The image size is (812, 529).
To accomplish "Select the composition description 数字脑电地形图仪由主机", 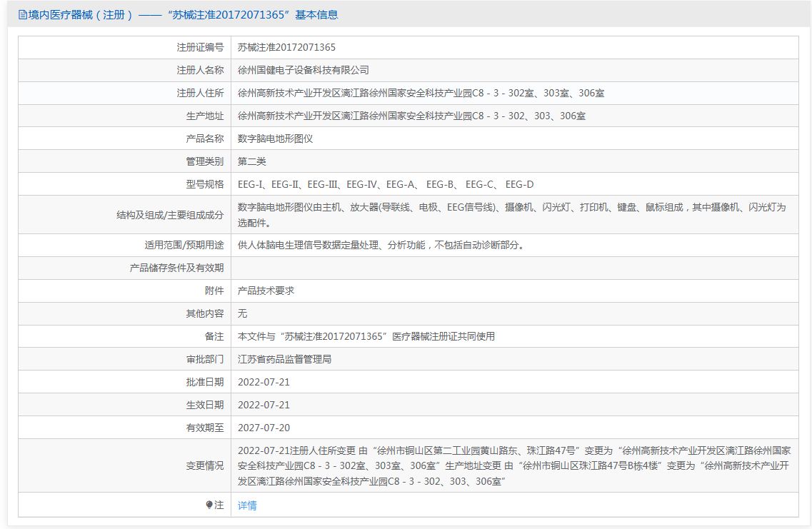I will [x=511, y=215].
